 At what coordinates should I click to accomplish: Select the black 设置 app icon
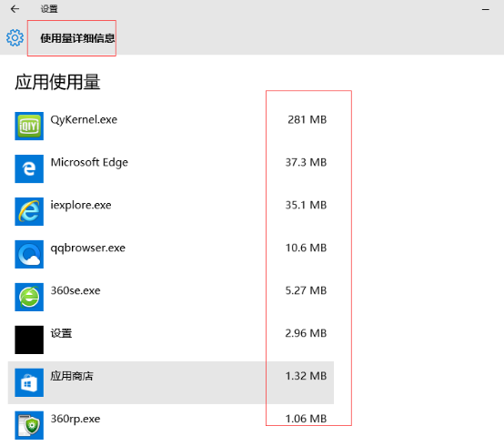tap(29, 340)
